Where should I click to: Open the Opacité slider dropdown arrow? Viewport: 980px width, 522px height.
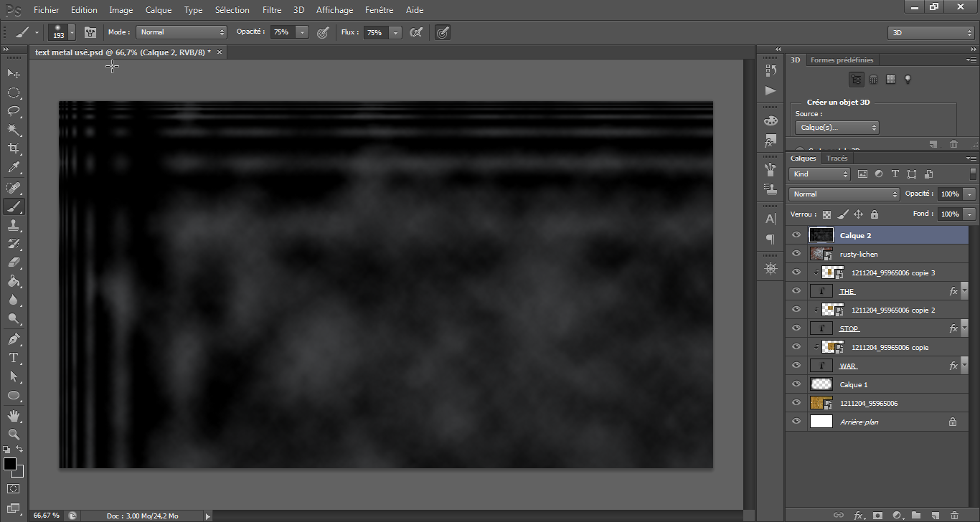click(x=302, y=32)
